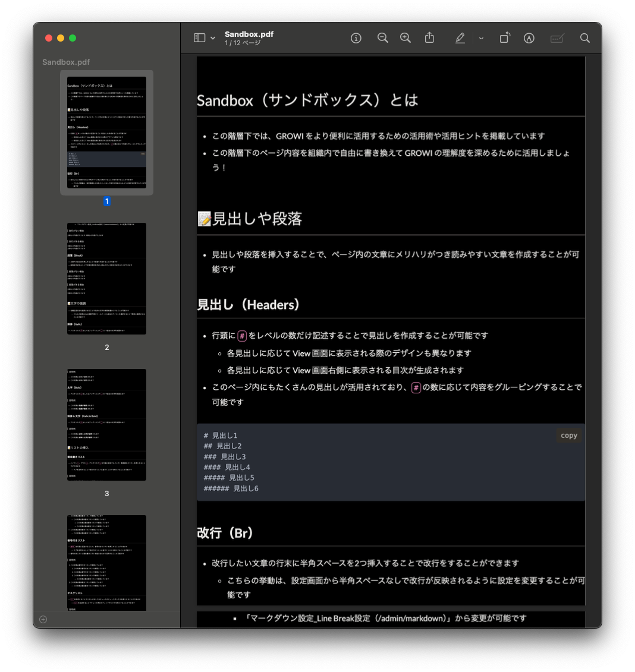Open the document search field
The width and height of the screenshot is (635, 672).
point(584,38)
